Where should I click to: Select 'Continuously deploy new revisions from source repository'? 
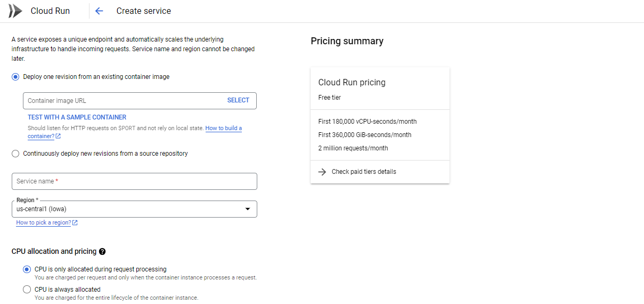(x=15, y=154)
